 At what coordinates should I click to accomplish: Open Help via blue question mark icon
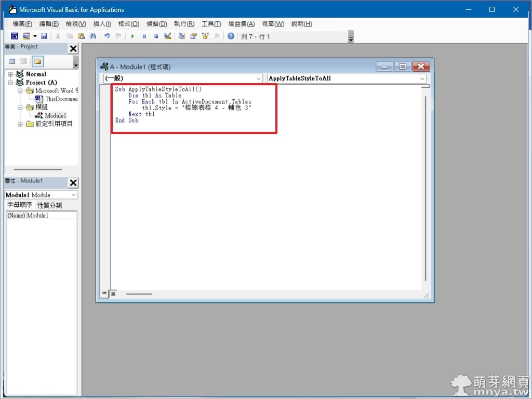pyautogui.click(x=231, y=36)
